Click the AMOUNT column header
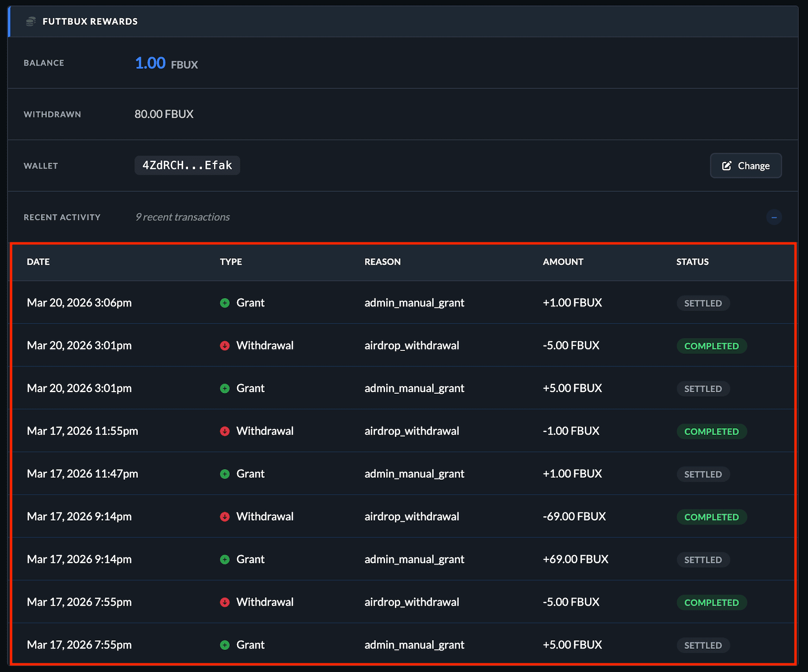The image size is (808, 672). coord(563,262)
